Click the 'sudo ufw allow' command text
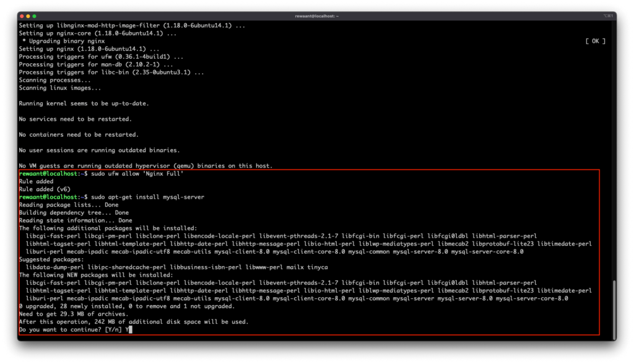Image resolution: width=634 pixels, height=364 pixels. click(x=137, y=173)
